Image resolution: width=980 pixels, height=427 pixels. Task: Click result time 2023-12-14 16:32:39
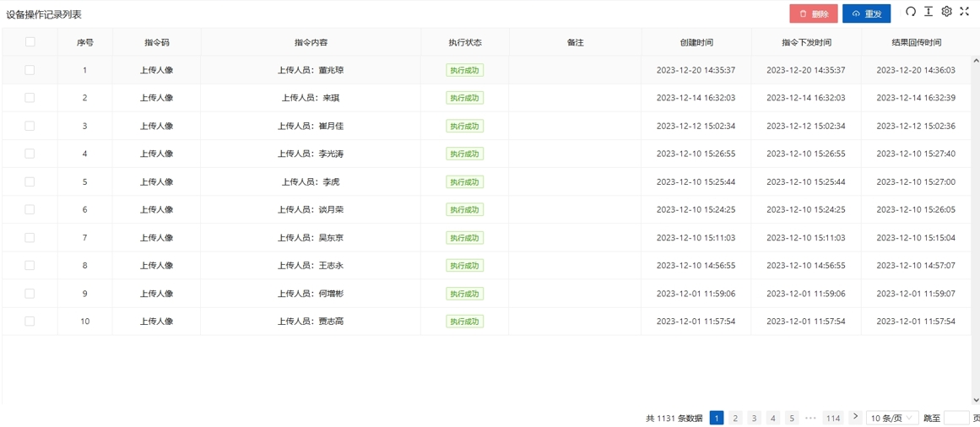click(x=916, y=98)
